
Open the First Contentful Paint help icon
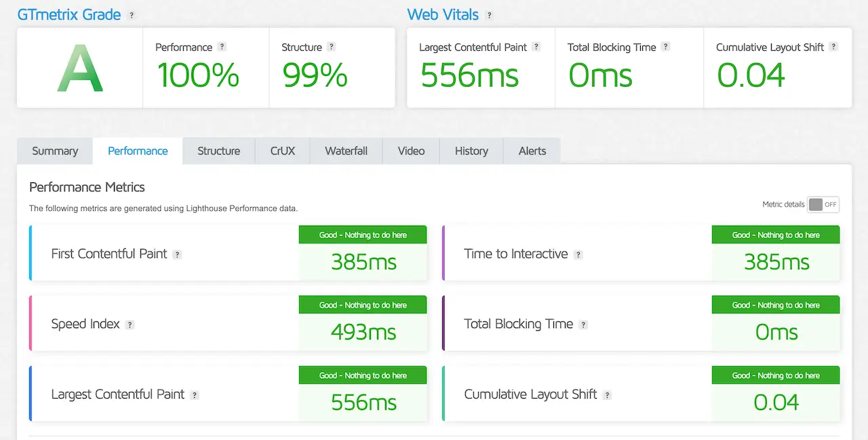(177, 254)
